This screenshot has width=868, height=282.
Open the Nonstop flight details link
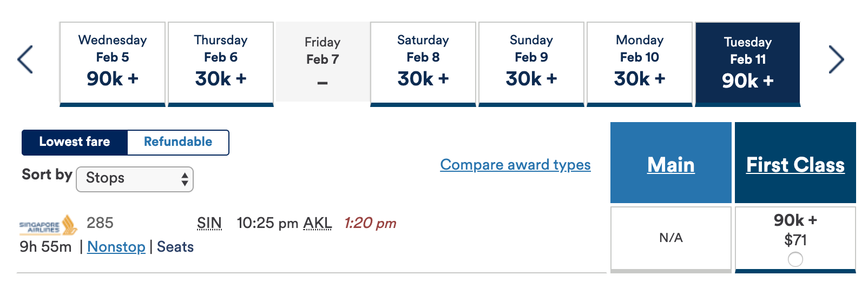(116, 247)
